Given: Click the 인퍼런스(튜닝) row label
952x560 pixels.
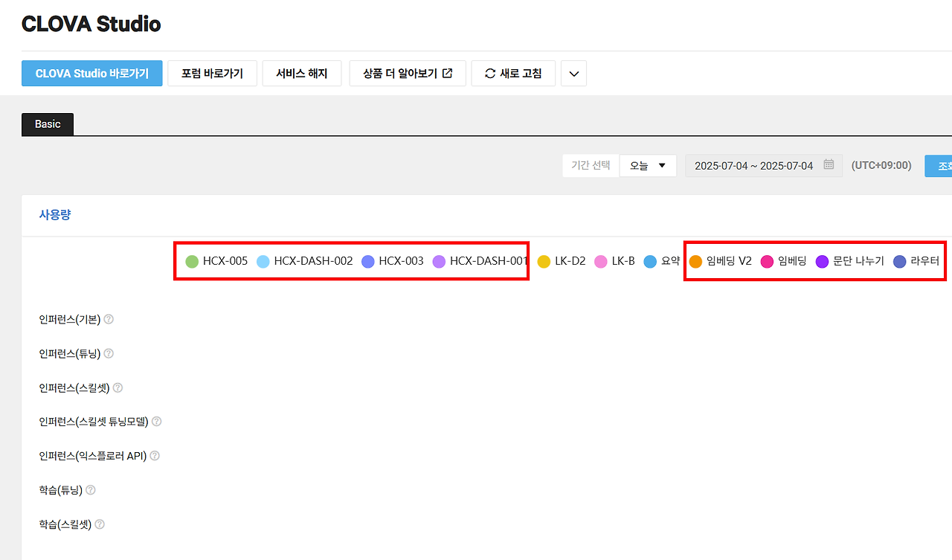Looking at the screenshot, I should coord(70,353).
